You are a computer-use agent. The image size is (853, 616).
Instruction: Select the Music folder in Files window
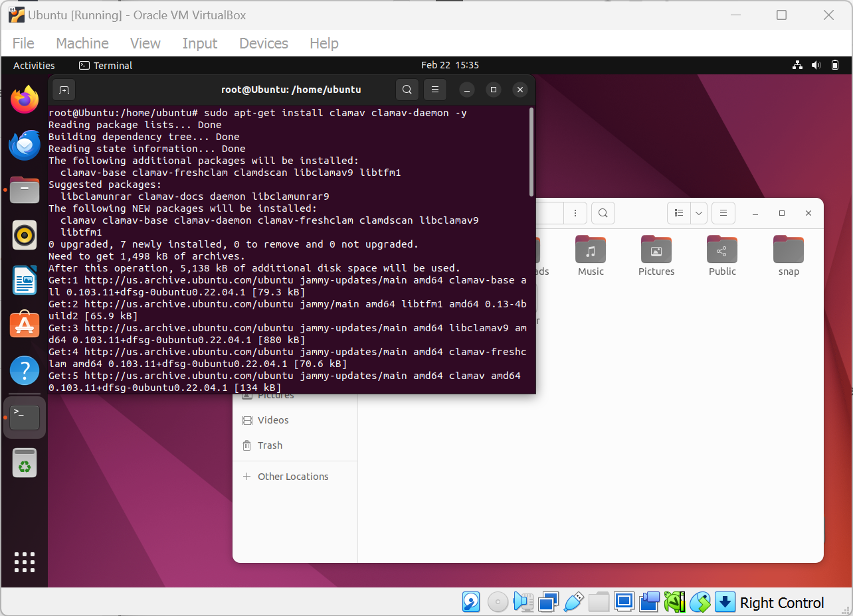tap(591, 256)
